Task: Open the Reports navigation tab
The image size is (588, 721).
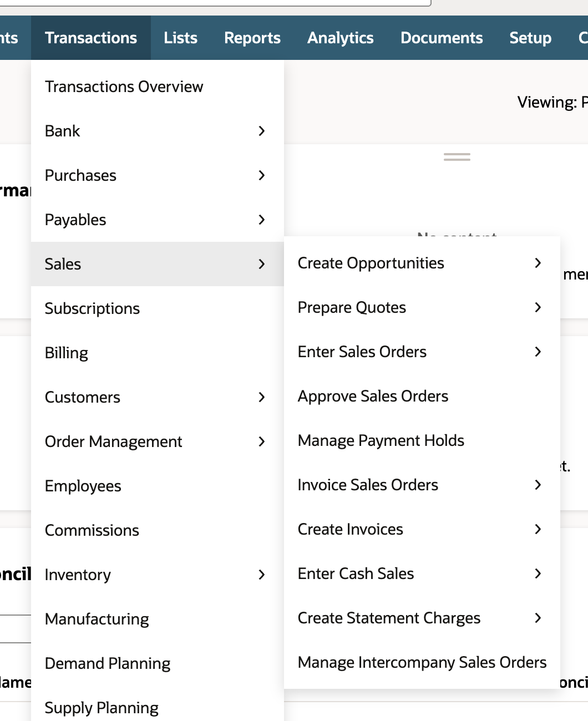Action: (252, 38)
